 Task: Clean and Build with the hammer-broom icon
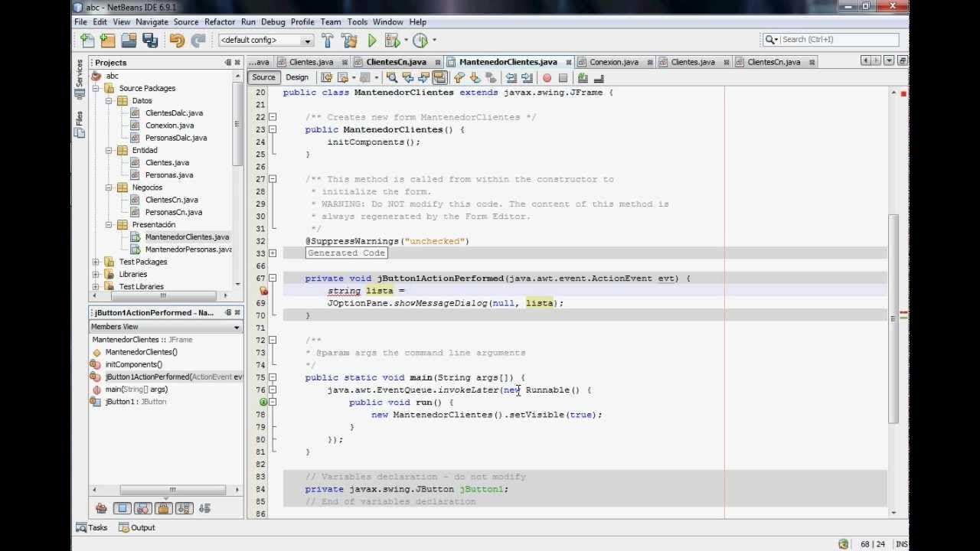tap(350, 41)
